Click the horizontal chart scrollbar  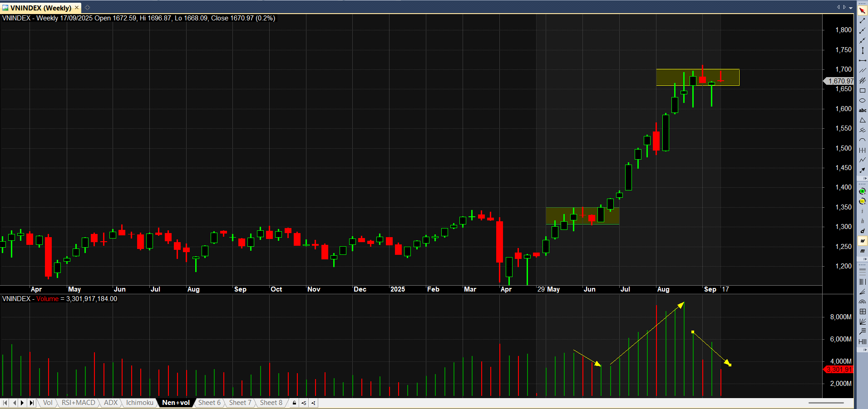pyautogui.click(x=826, y=403)
